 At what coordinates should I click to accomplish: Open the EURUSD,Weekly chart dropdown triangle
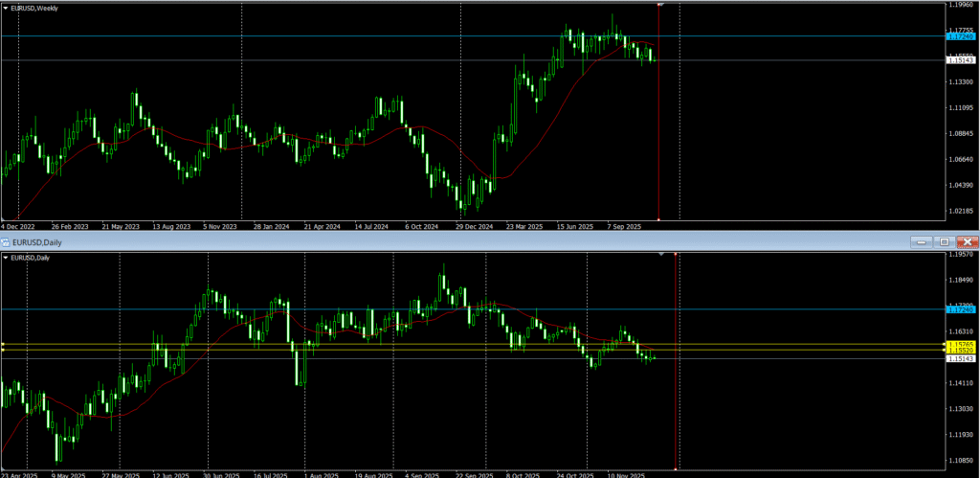(x=7, y=8)
